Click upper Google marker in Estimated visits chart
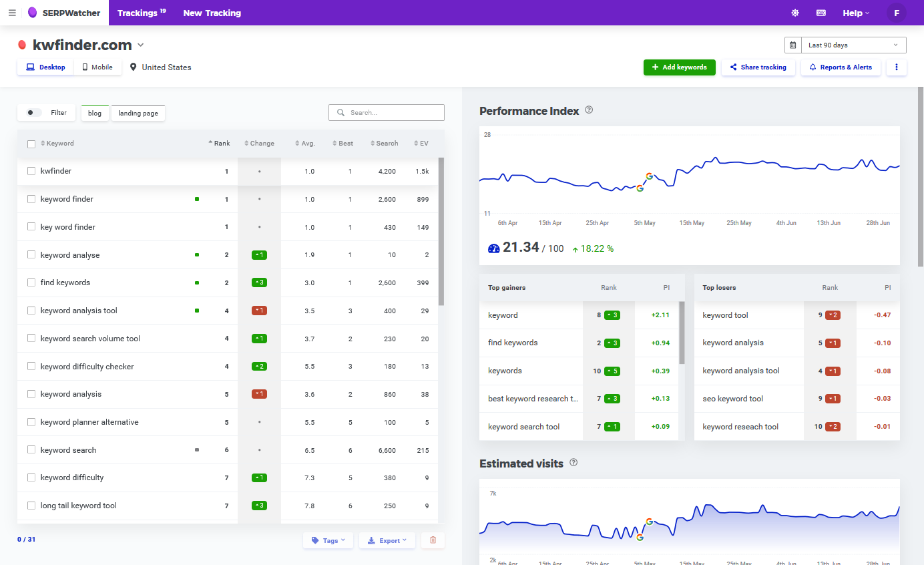 pos(649,522)
